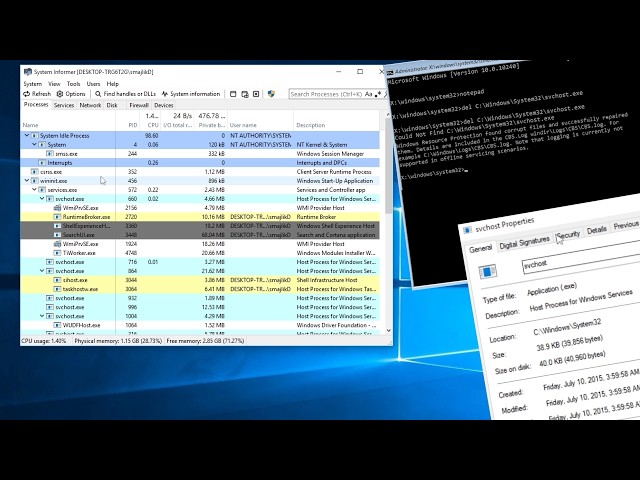Viewport: 640px width, 480px height.
Task: Select the WUDFHost.exe process icon
Action: tap(58, 325)
